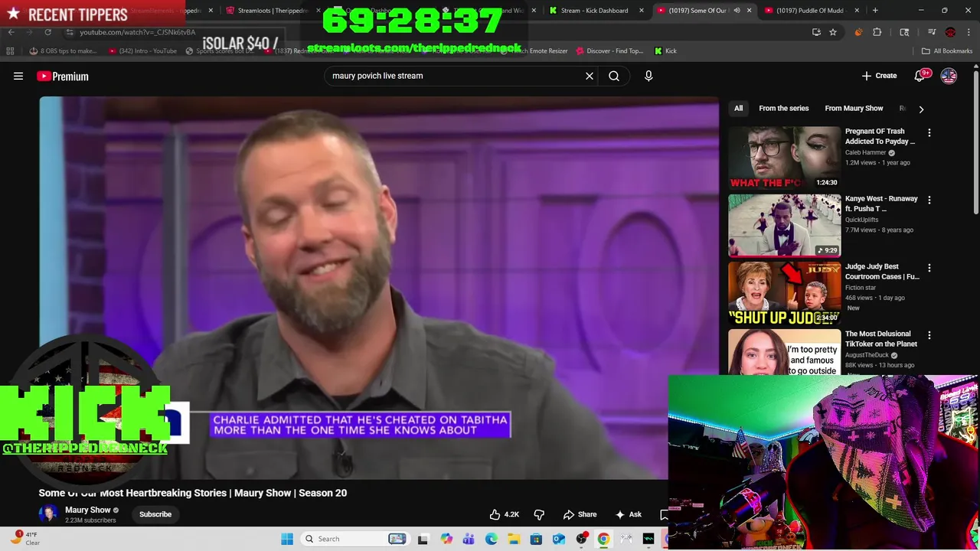The image size is (980, 551).
Task: Visit AugustTheDuck channel name
Action: [x=867, y=355]
